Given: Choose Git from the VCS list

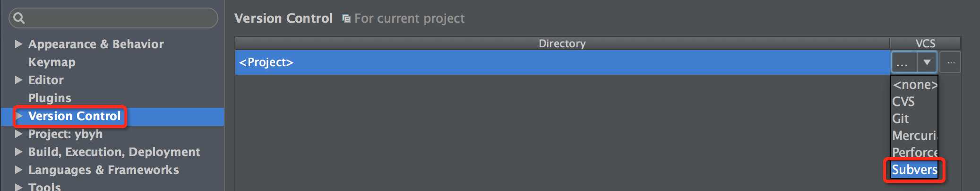Looking at the screenshot, I should [901, 119].
